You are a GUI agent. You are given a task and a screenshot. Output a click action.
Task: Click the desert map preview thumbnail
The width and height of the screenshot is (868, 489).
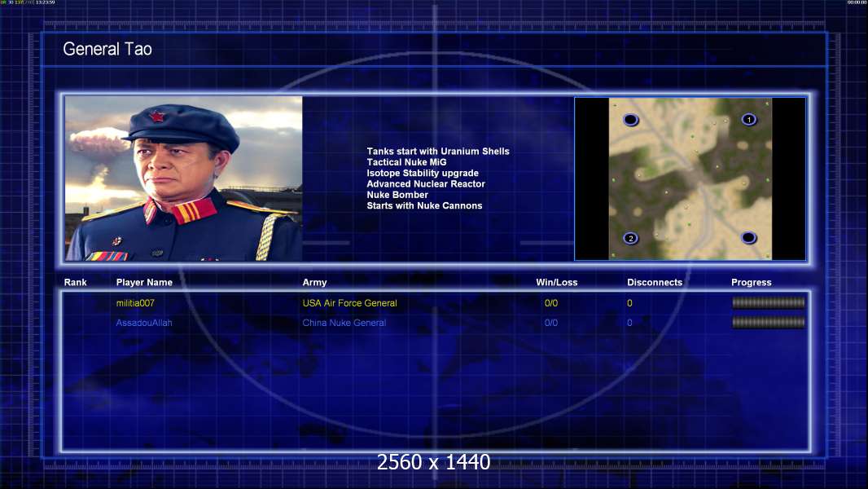(x=690, y=178)
